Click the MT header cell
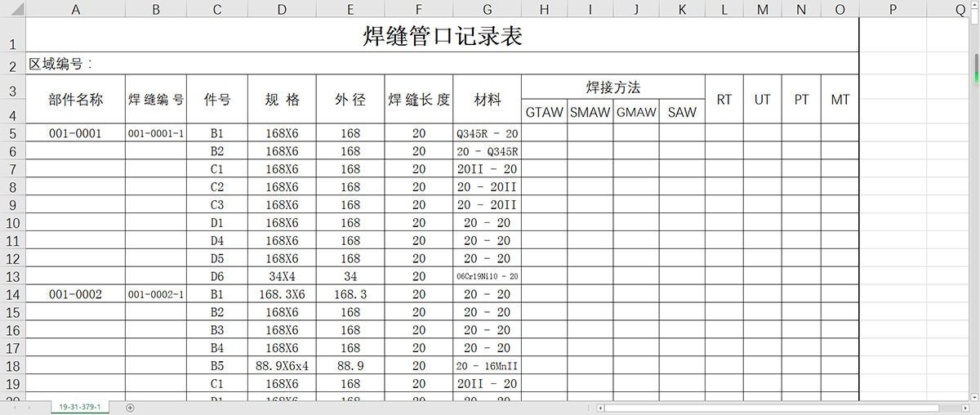The height and width of the screenshot is (415, 980). [840, 99]
